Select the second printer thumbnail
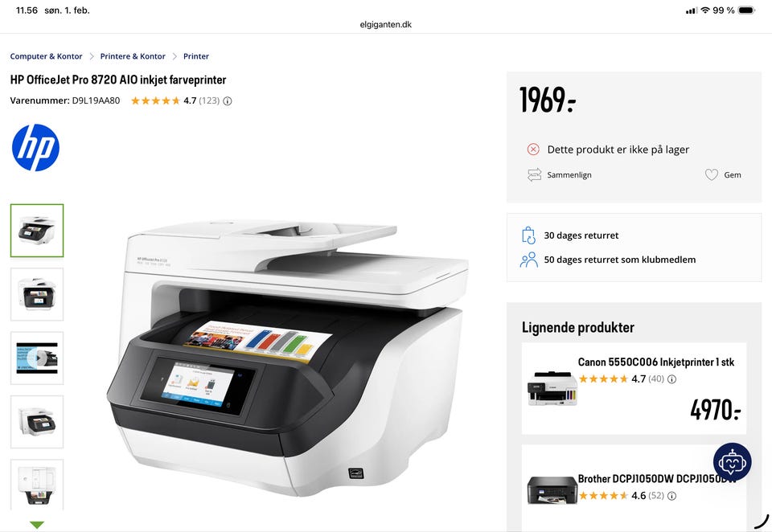Screen dimensions: 772x532 click(37, 294)
